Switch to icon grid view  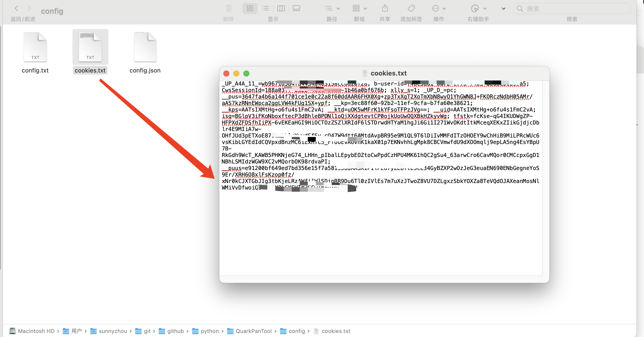(250, 8)
